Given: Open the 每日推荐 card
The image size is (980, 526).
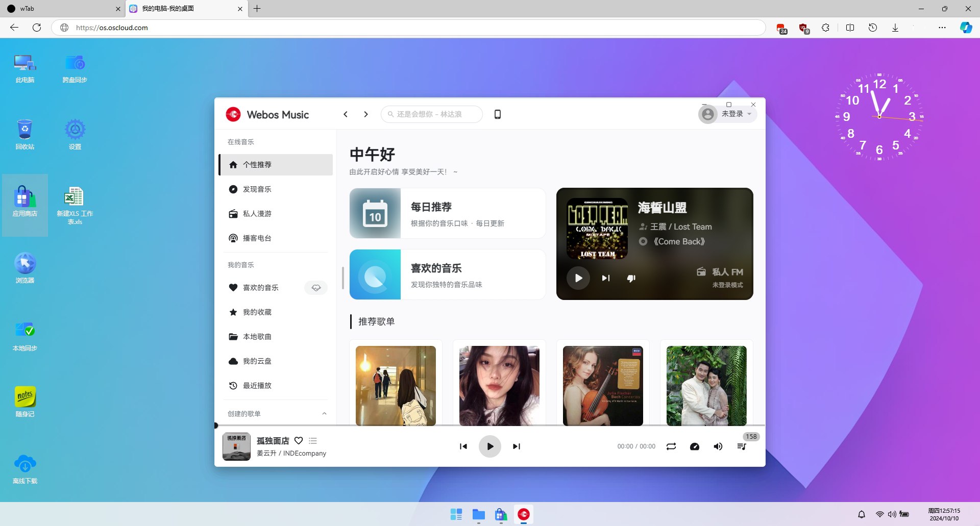Looking at the screenshot, I should 448,213.
